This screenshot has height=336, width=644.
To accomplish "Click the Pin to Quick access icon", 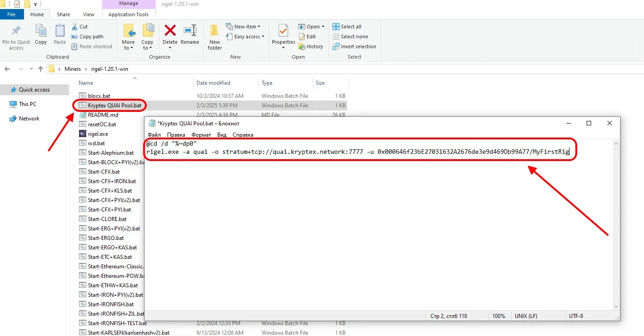I will click(16, 31).
